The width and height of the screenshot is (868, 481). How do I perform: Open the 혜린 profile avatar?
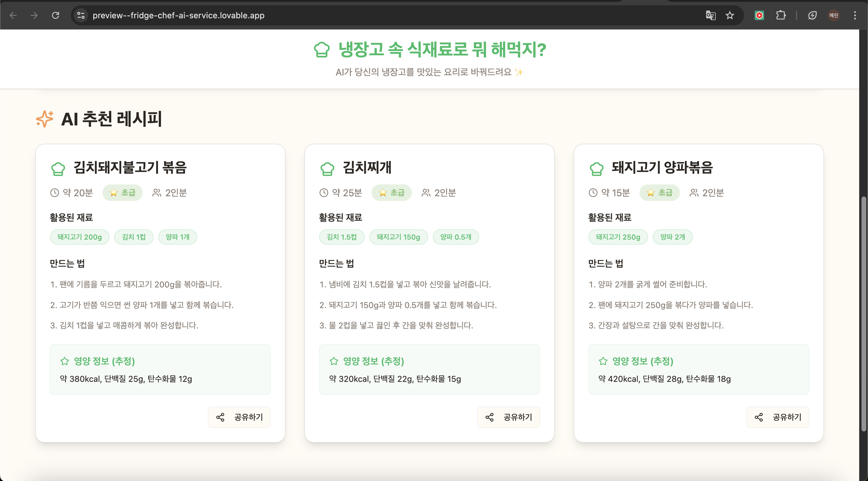click(x=834, y=15)
